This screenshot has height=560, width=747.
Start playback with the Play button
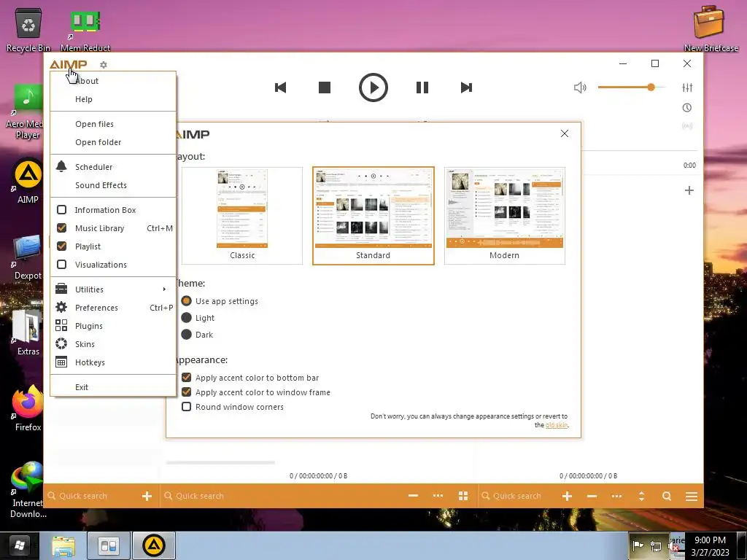tap(373, 87)
